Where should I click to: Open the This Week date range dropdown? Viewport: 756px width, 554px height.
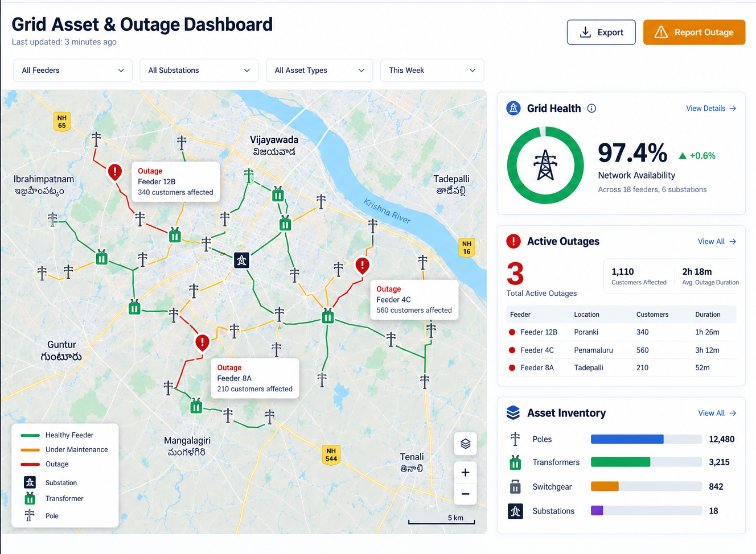click(x=432, y=71)
